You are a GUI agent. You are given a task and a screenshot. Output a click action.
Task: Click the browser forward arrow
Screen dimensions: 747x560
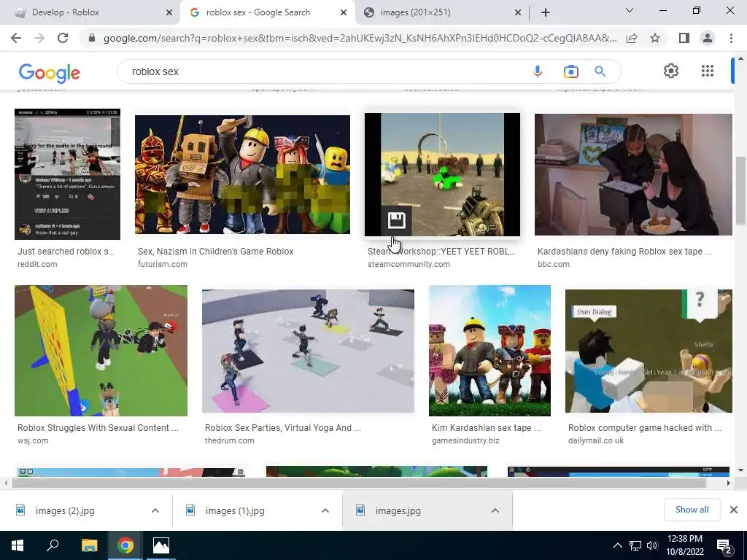coord(39,38)
